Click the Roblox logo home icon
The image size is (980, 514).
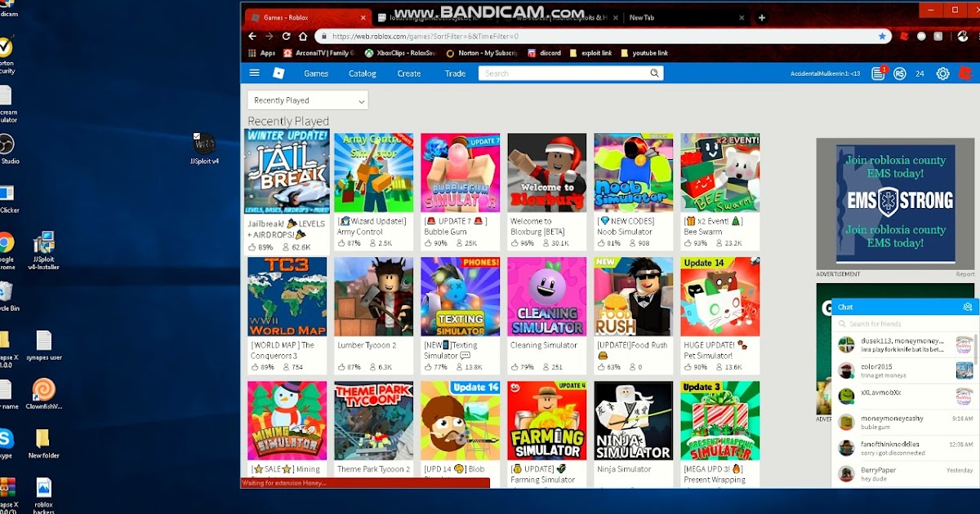pos(278,73)
